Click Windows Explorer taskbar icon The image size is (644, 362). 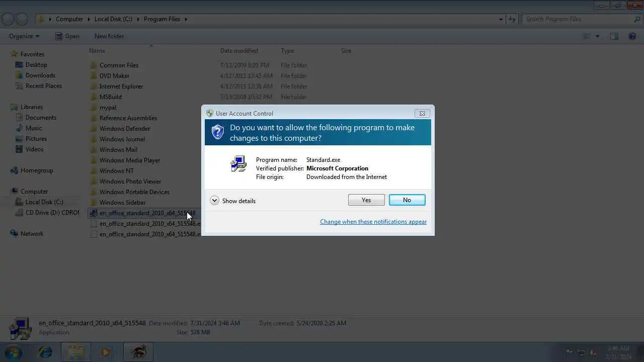tap(76, 352)
